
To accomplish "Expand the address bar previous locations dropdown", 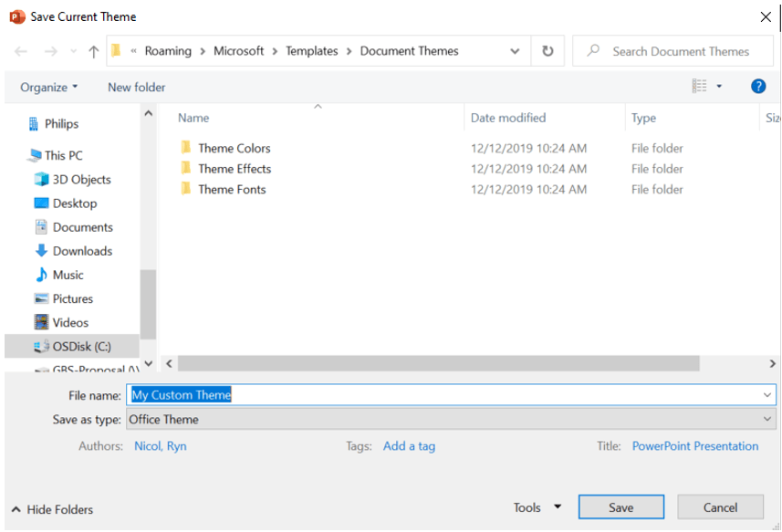I will point(516,52).
